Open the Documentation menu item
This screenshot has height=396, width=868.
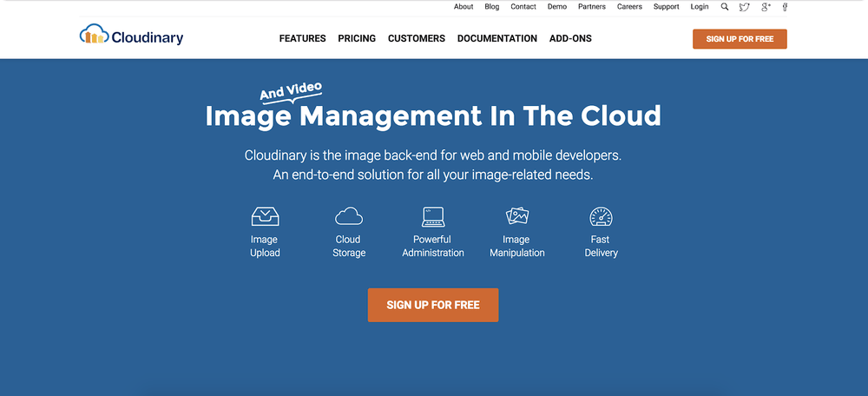pos(497,38)
